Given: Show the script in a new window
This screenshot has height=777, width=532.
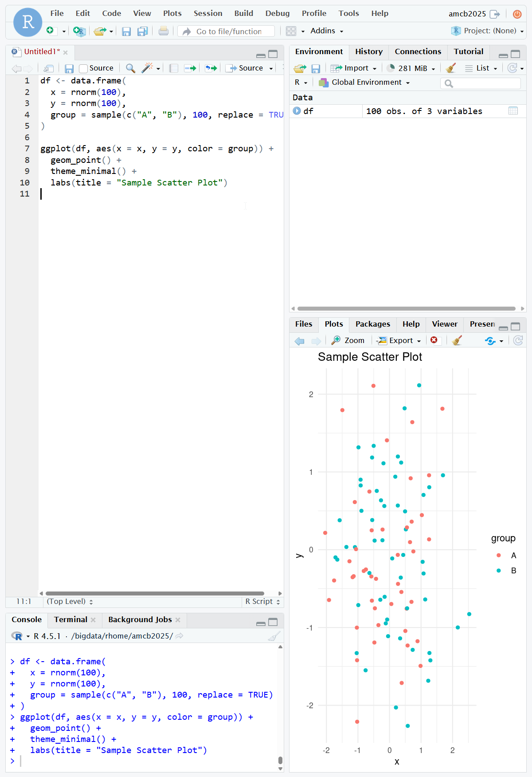Looking at the screenshot, I should point(49,68).
